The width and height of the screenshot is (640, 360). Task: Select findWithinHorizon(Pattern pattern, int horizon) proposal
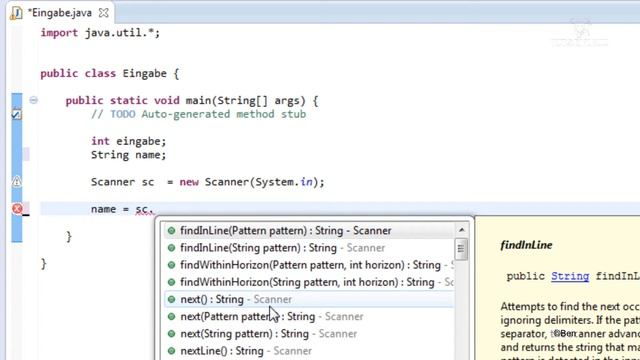pyautogui.click(x=309, y=265)
